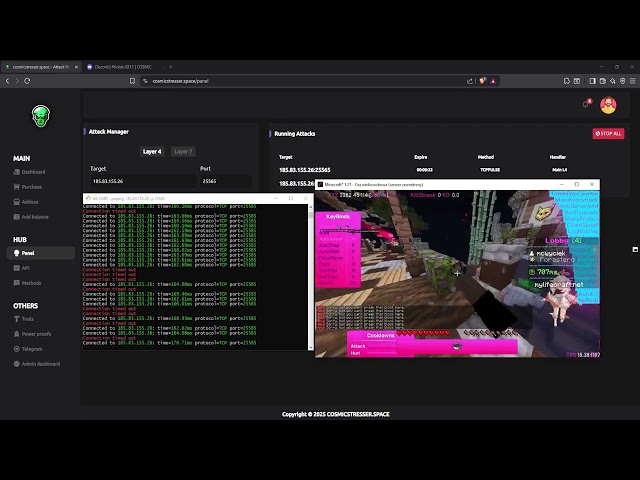This screenshot has height=480, width=640.
Task: Click the Purchase cart icon
Action: click(x=16, y=187)
